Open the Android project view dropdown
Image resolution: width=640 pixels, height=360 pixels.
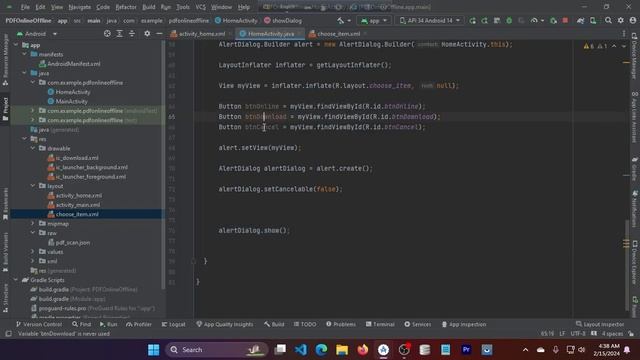point(37,34)
